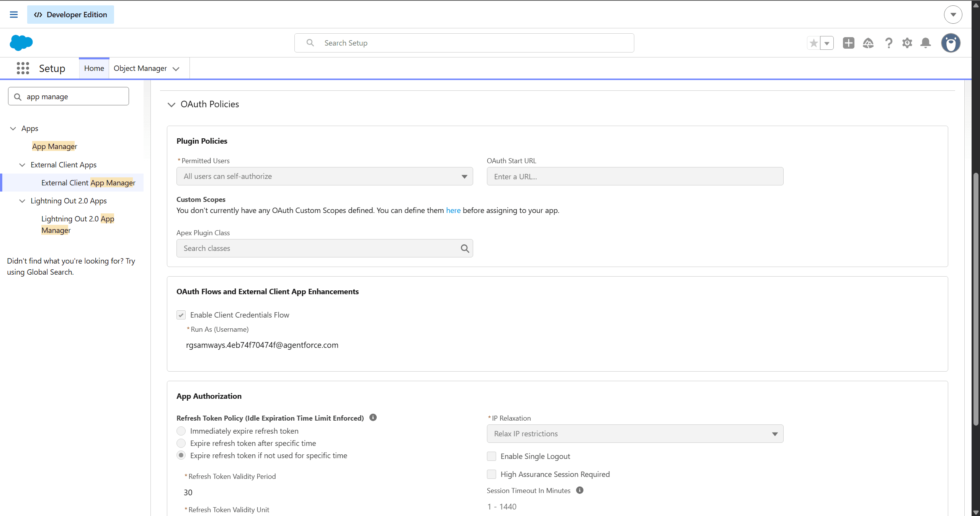Screen dimensions: 980x516
Task: Click the App Authorization heading
Action: (209, 396)
